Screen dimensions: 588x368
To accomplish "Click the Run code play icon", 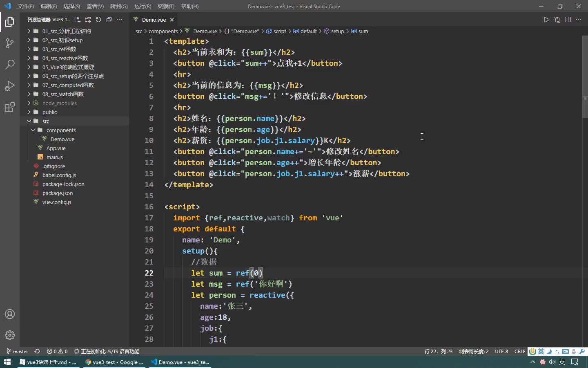I will tap(546, 20).
